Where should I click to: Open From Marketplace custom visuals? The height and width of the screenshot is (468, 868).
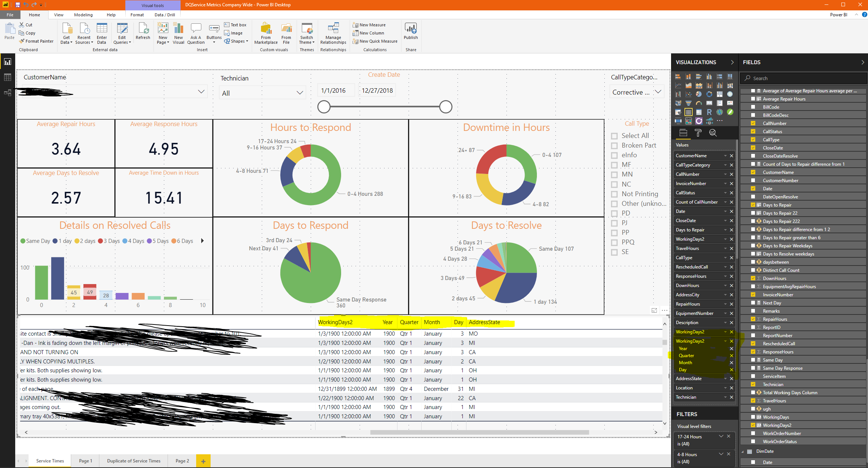tap(266, 33)
